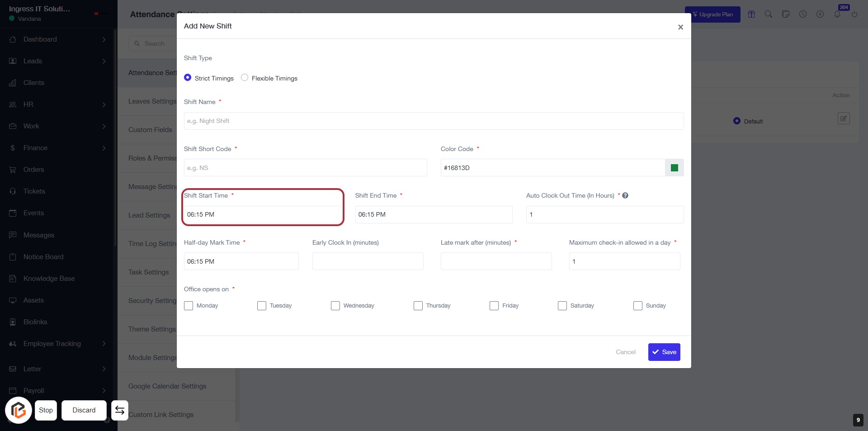Click the clock timer icon in header
This screenshot has height=431, width=868.
[x=803, y=14]
